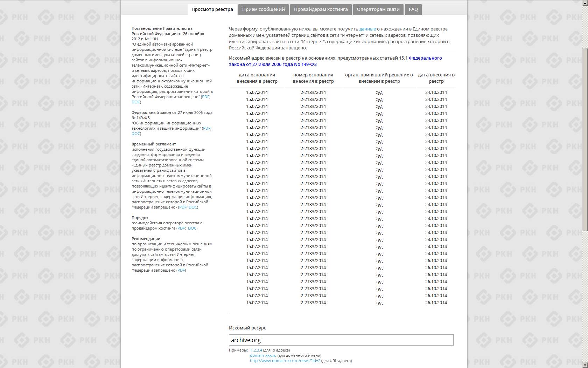Open PDF of Временный регламент
Viewport: 588px width, 368px height.
coord(183,207)
